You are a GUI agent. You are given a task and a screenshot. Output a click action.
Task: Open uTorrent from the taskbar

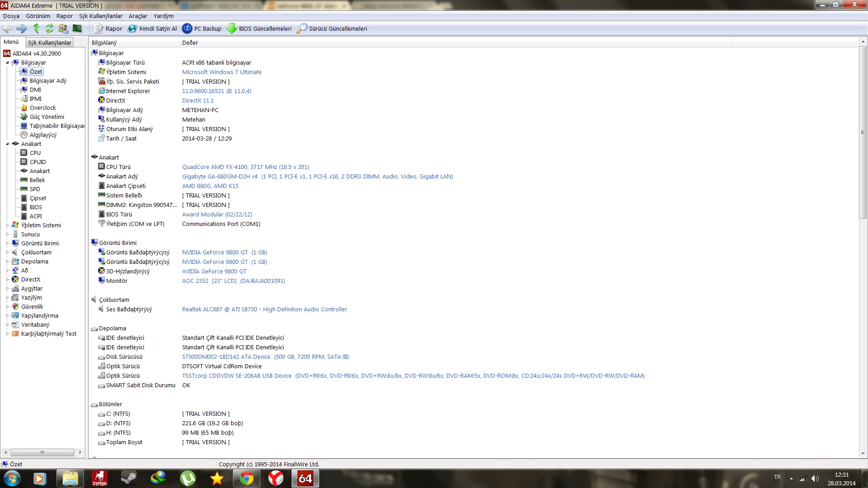point(188,478)
